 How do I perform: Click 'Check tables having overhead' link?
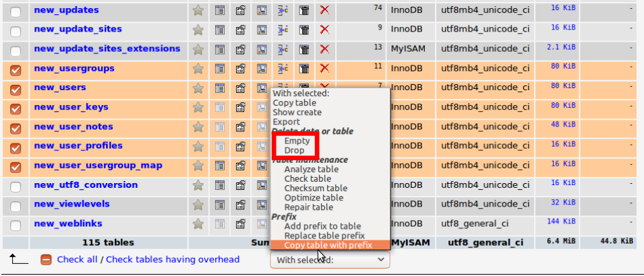click(173, 259)
